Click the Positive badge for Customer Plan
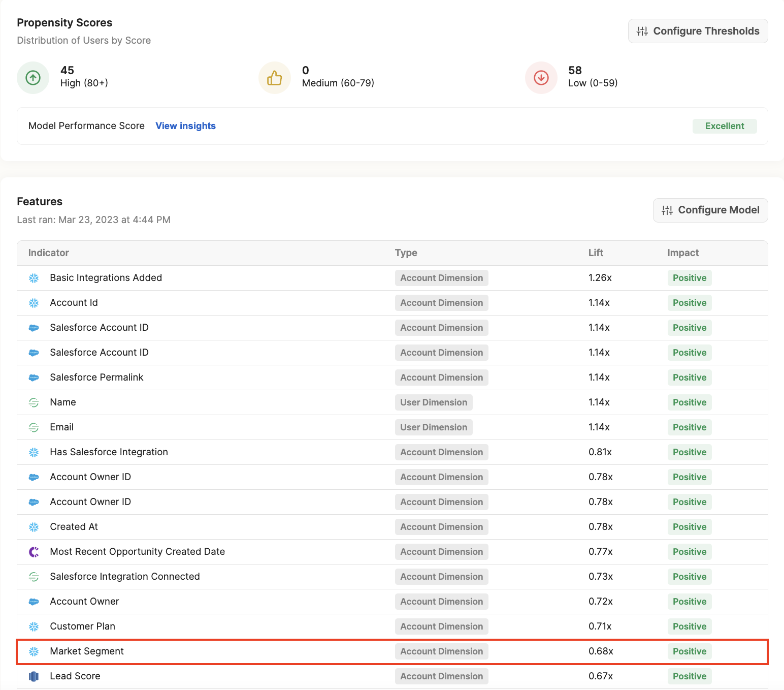Screen dimensions: 784x690 [689, 626]
